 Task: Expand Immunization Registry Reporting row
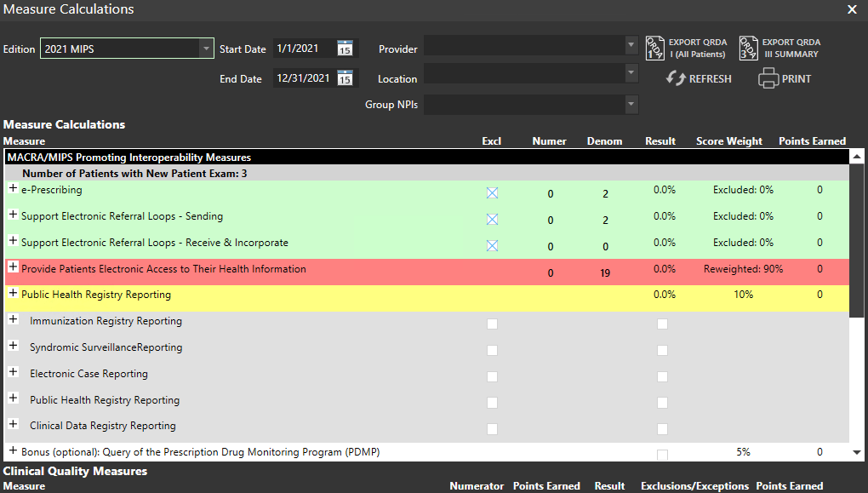pos(14,319)
